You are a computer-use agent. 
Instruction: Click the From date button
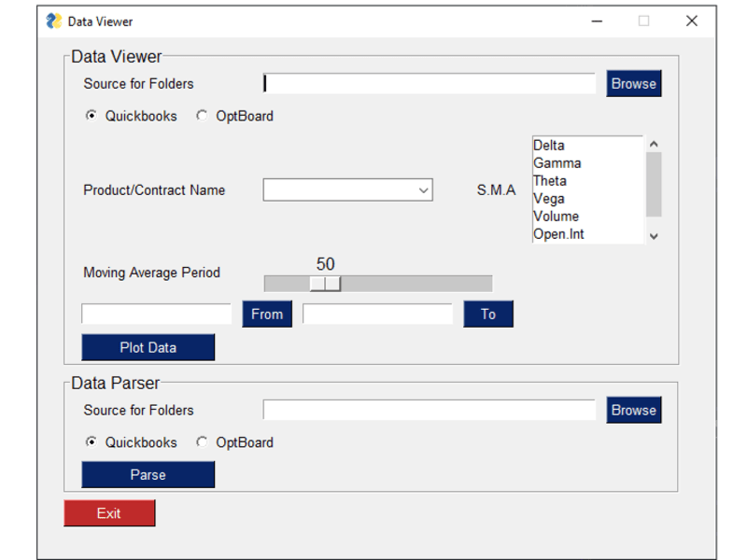click(267, 314)
